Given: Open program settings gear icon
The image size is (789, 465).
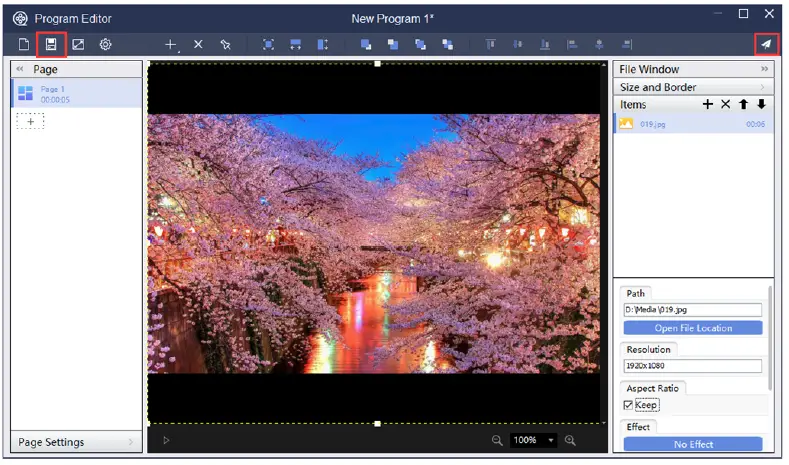Looking at the screenshot, I should pyautogui.click(x=105, y=44).
